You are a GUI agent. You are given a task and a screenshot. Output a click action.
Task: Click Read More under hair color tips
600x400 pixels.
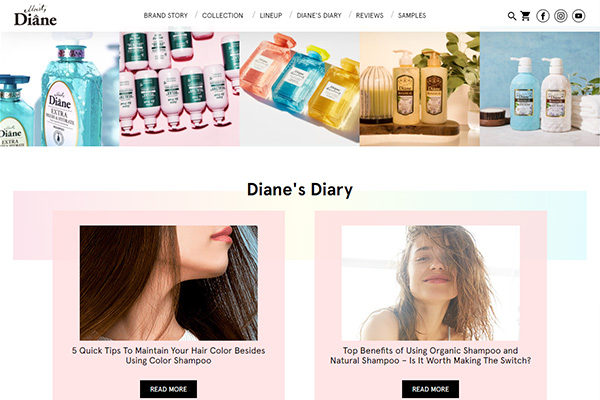pos(168,389)
